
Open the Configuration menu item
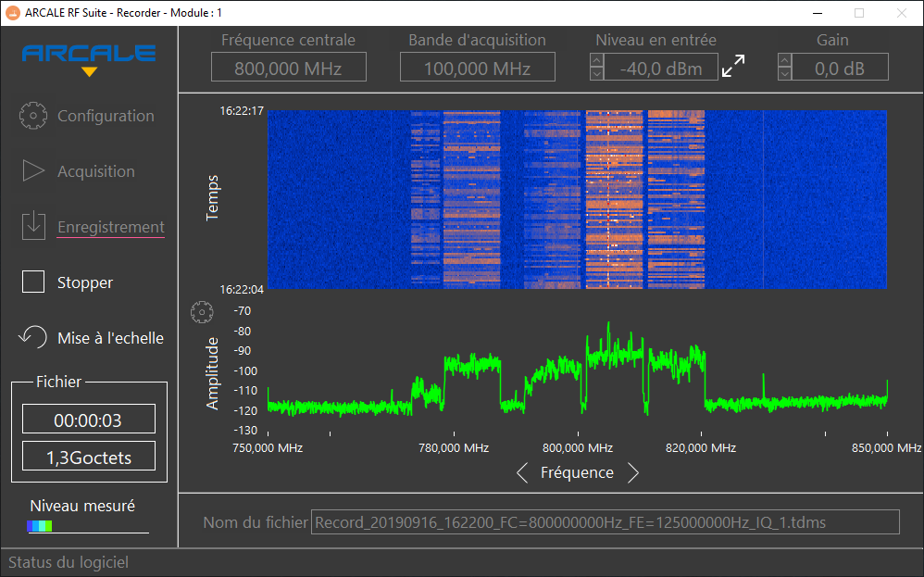coord(106,116)
